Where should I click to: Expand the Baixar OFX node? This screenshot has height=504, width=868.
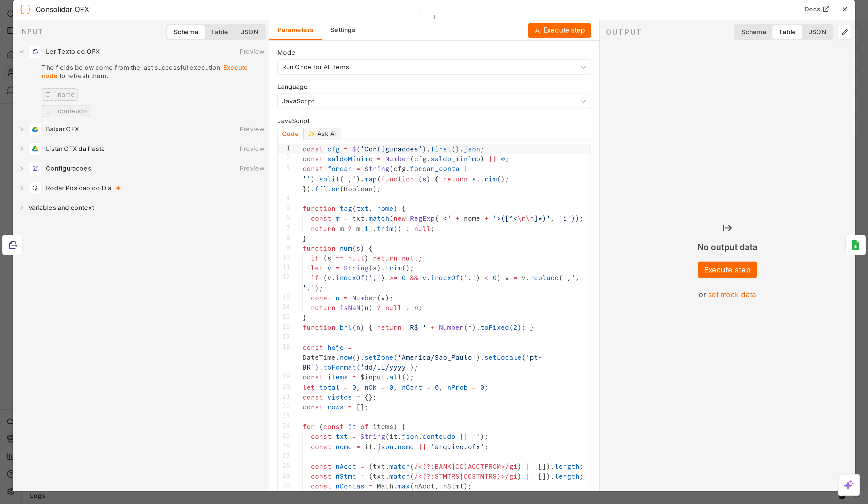click(x=22, y=129)
